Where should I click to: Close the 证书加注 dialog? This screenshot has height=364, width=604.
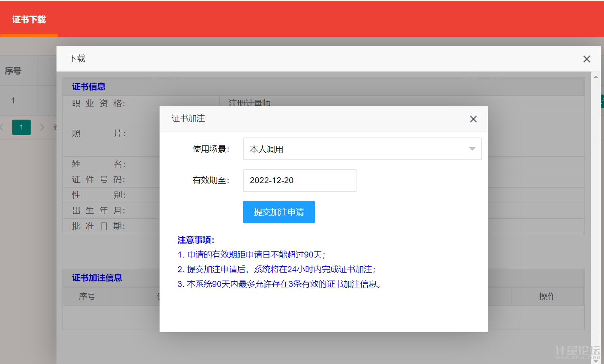(473, 119)
